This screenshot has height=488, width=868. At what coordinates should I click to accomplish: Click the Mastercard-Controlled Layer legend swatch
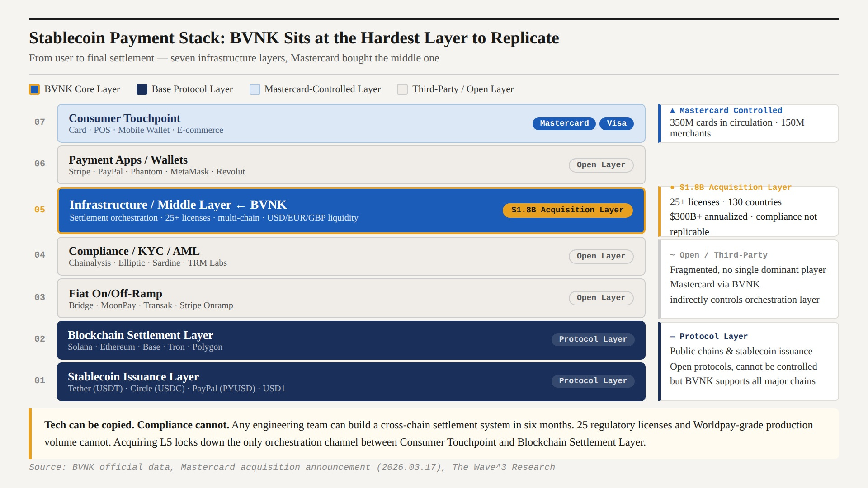pyautogui.click(x=255, y=89)
